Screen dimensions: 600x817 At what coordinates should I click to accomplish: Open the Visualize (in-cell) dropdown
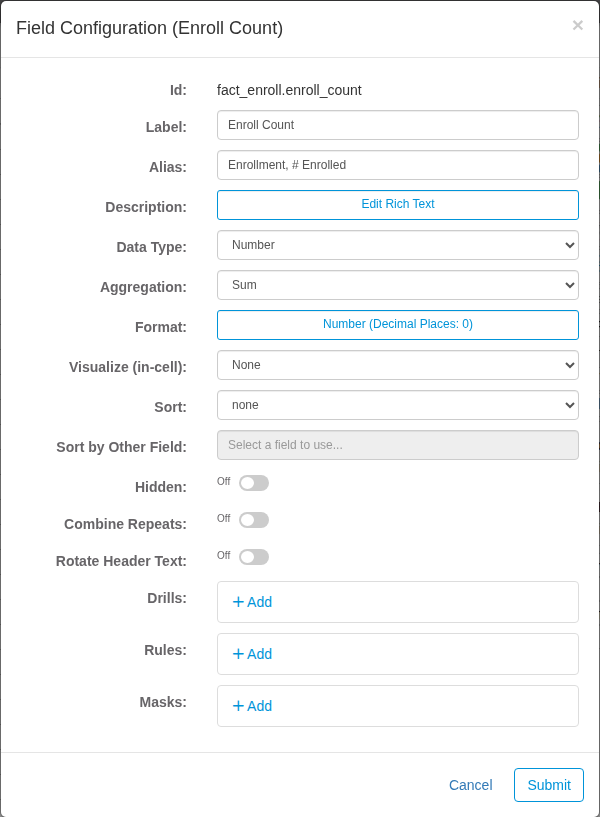[398, 365]
